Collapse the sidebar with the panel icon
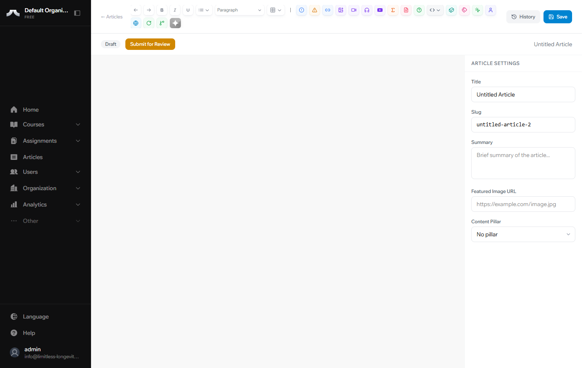The width and height of the screenshot is (588, 368). click(77, 13)
